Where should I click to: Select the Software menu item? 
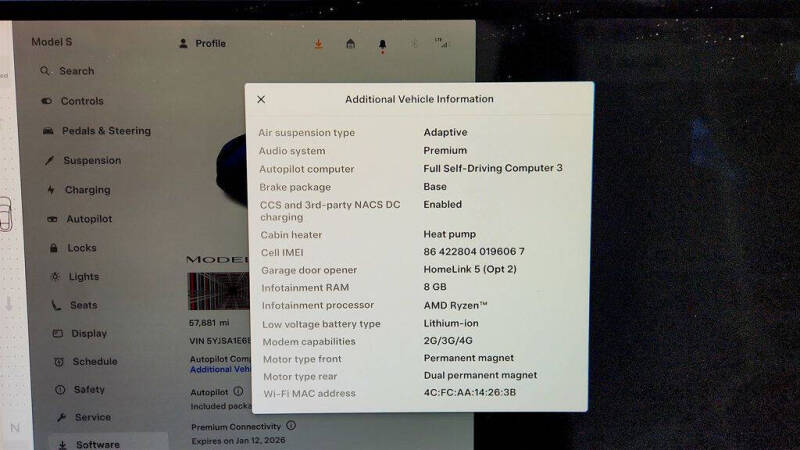click(x=109, y=443)
